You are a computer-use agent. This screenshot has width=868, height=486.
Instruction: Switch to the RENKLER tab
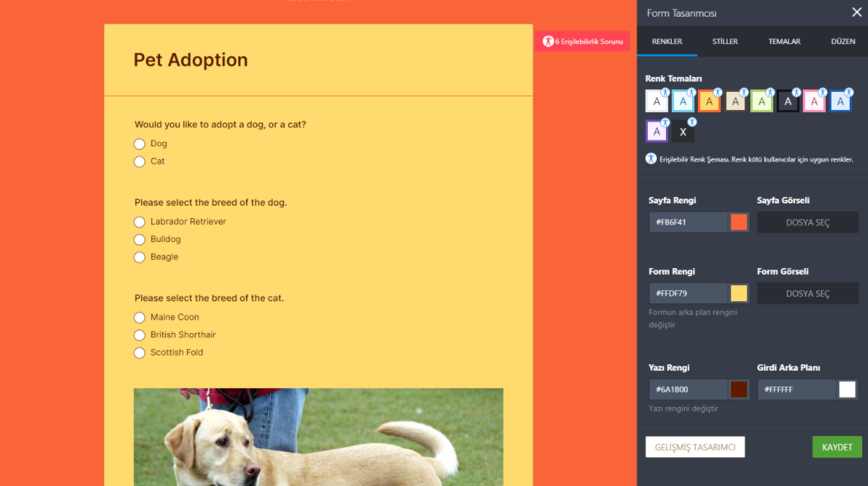click(x=667, y=41)
